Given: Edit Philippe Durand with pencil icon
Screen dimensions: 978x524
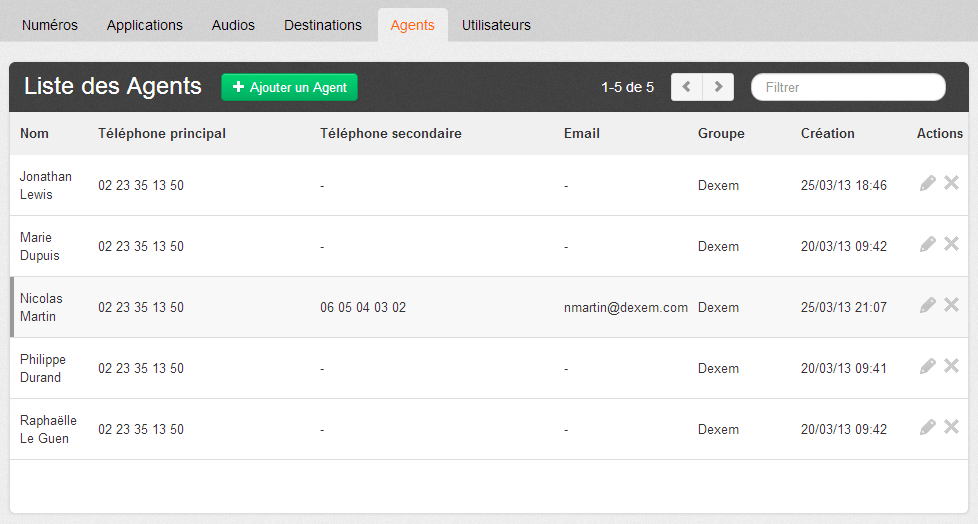Looking at the screenshot, I should (928, 366).
